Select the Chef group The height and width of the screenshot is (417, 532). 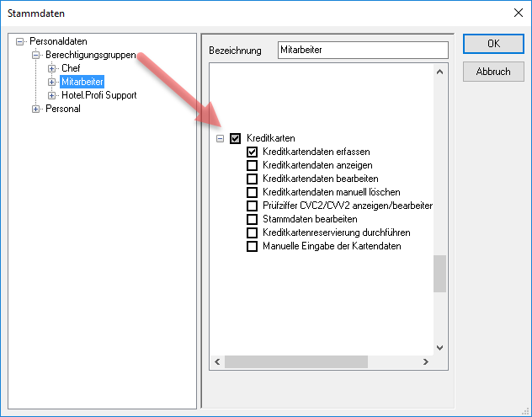tap(71, 68)
